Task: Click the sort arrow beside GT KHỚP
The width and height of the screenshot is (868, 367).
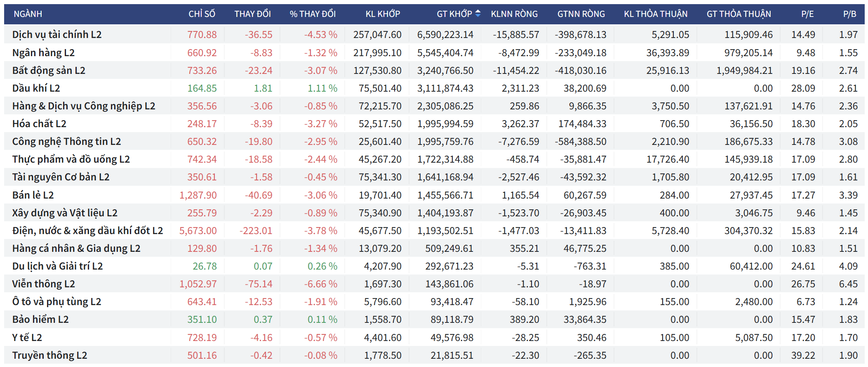Action: (x=478, y=14)
